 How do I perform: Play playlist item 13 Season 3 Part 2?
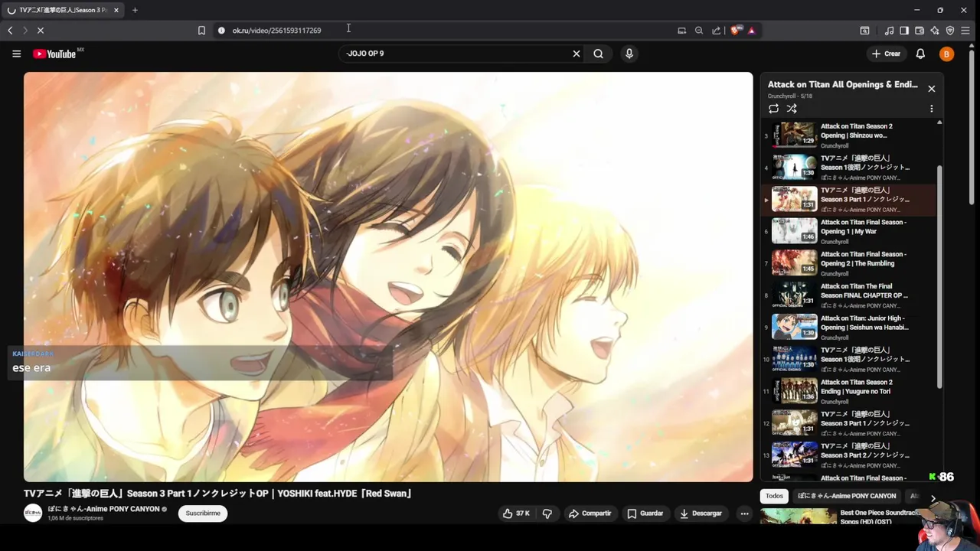848,455
